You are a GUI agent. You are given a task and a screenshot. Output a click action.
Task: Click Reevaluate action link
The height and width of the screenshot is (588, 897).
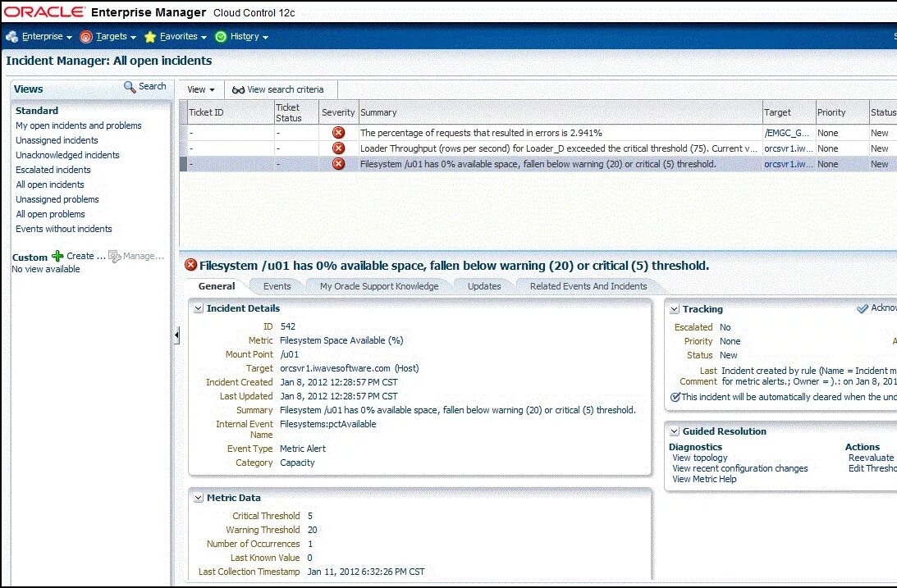[x=871, y=458]
